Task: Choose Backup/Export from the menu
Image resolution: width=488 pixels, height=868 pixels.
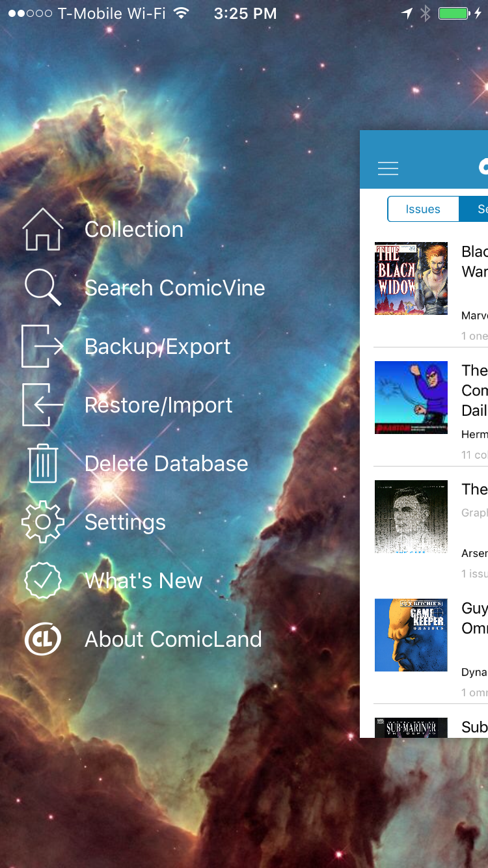Action: point(157,346)
